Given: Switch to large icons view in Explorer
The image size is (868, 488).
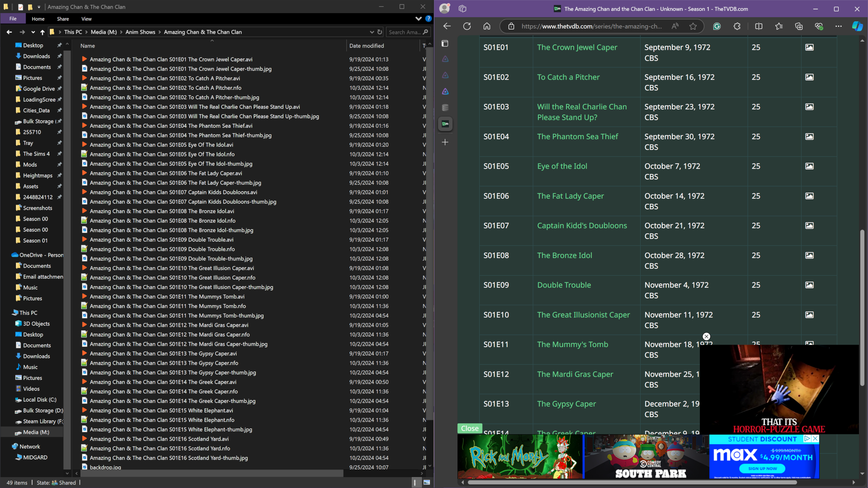Looking at the screenshot, I should tap(426, 483).
